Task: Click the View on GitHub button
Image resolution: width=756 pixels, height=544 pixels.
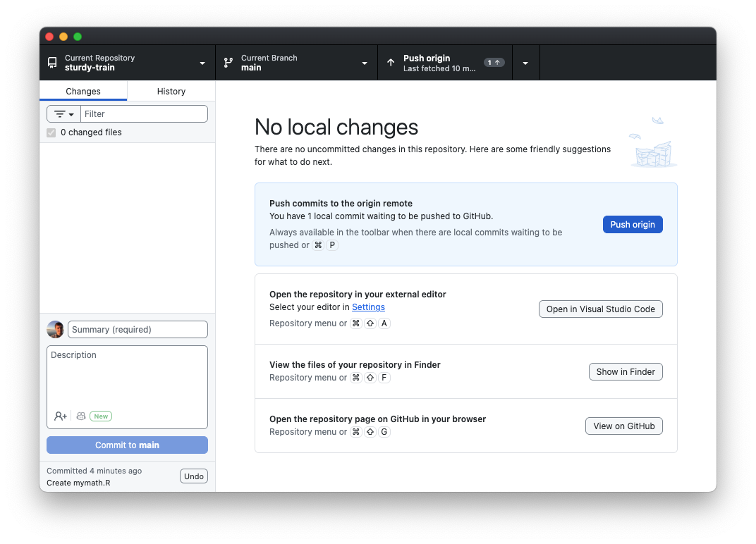Action: point(624,426)
